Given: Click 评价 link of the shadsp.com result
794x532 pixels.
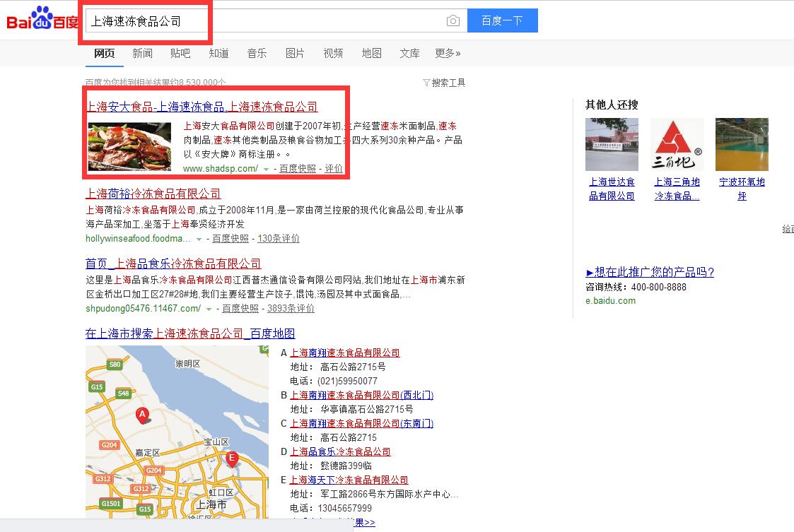Looking at the screenshot, I should pos(334,169).
